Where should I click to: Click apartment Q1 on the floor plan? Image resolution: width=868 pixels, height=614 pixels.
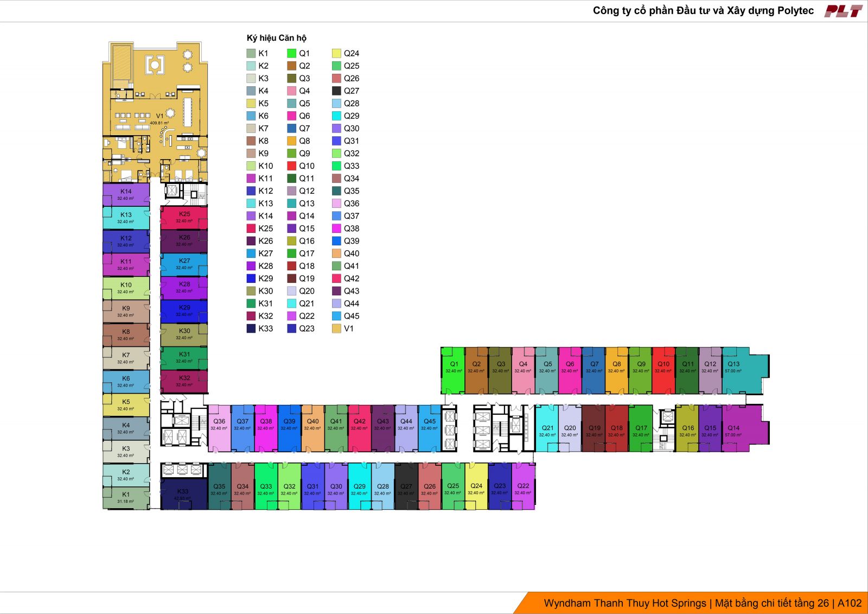coord(454,369)
